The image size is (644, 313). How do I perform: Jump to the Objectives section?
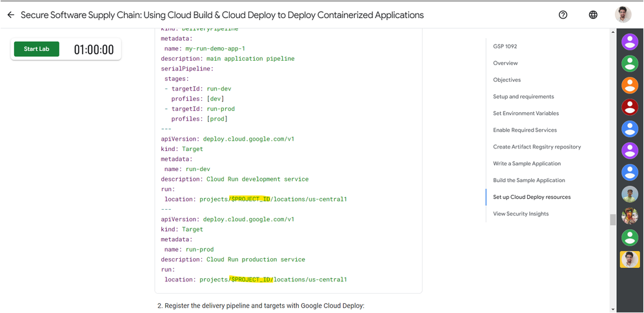[507, 79]
